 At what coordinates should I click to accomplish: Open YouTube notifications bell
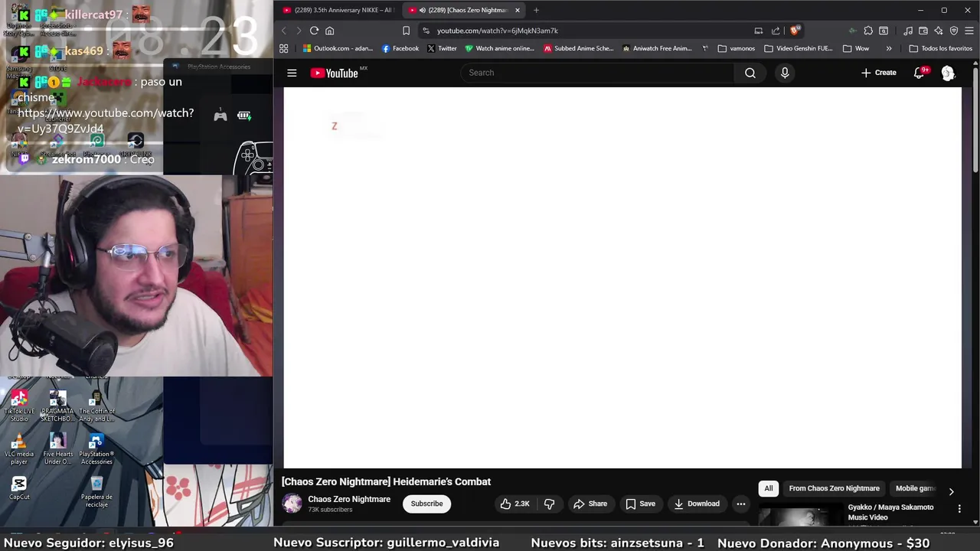(919, 73)
